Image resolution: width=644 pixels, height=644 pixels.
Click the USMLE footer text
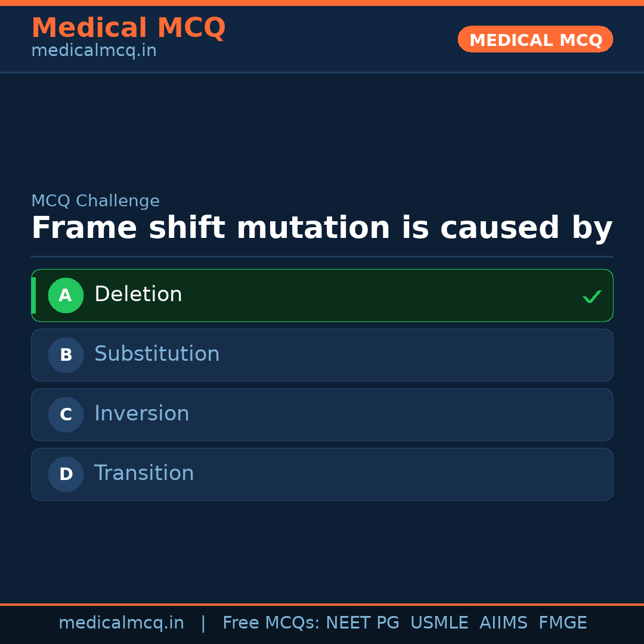coord(439,623)
